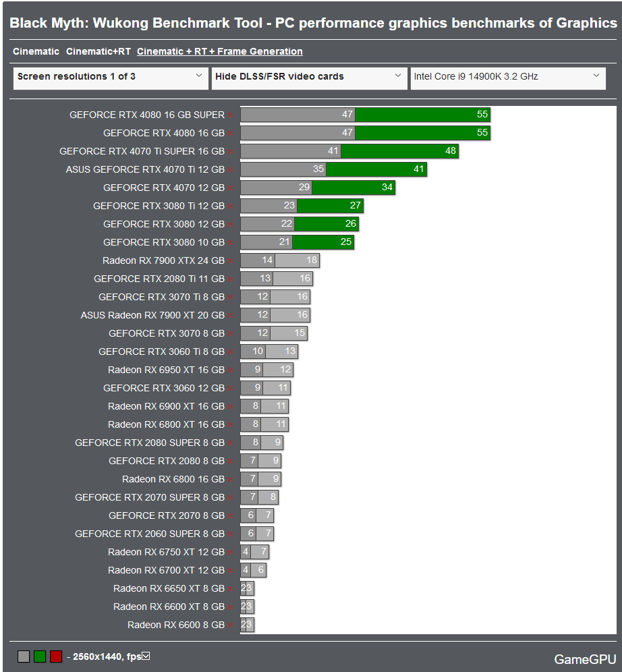Image resolution: width=622 pixels, height=672 pixels.
Task: Click the 'Radeon RX 6950 XT 16 GB' label
Action: tap(166, 370)
